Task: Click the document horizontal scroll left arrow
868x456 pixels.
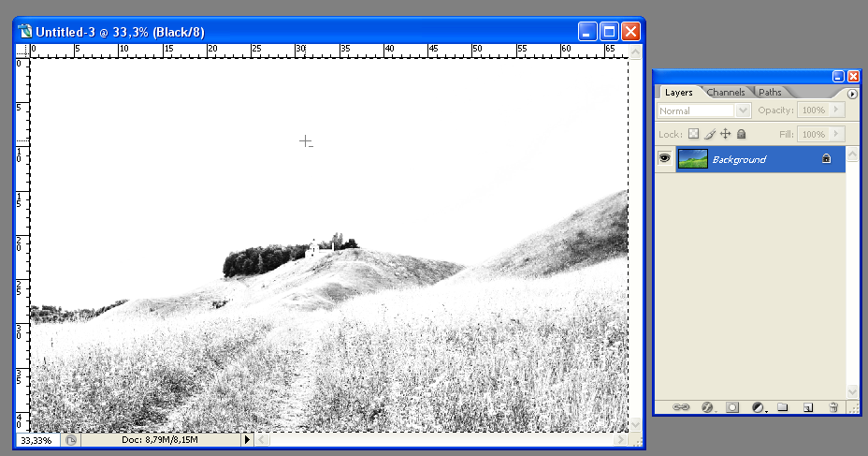Action: 263,440
